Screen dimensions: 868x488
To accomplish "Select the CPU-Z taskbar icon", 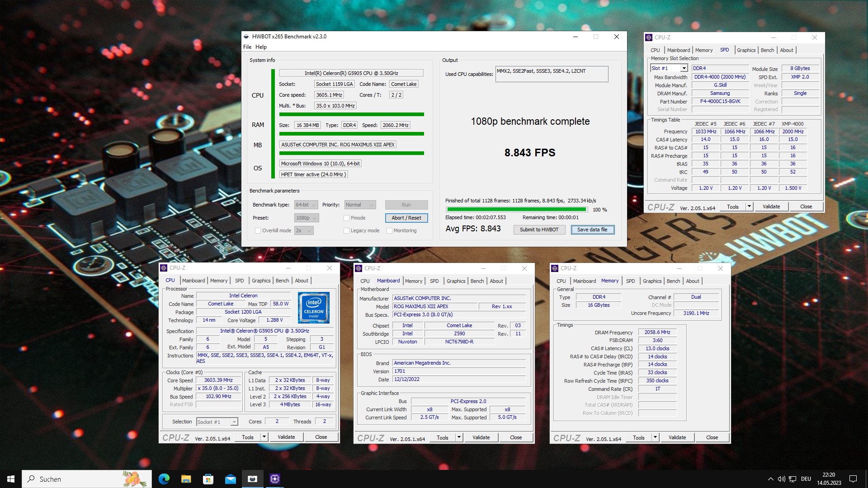I will (x=275, y=479).
